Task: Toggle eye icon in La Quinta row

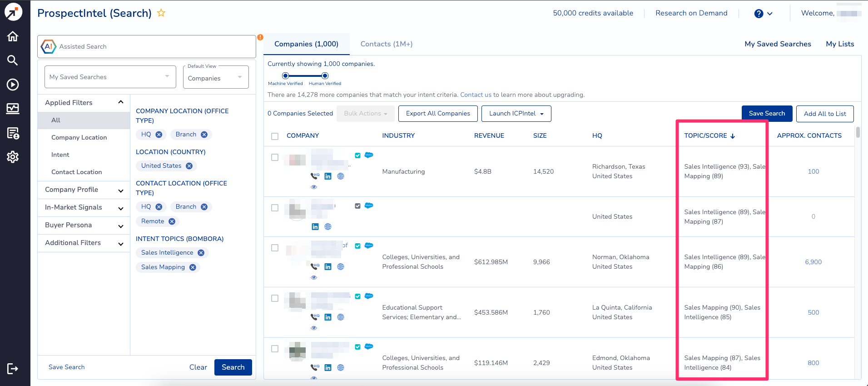Action: click(314, 328)
